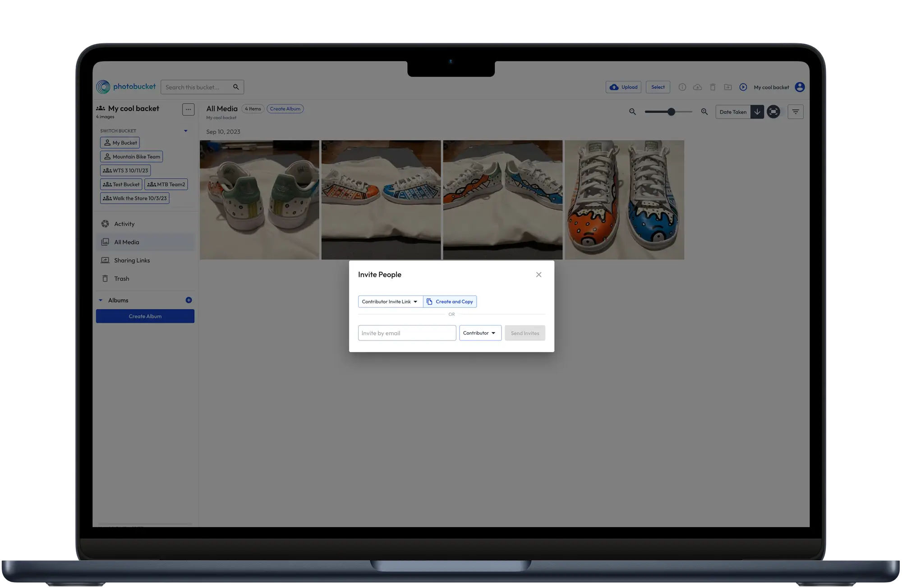This screenshot has height=588, width=902.
Task: Click the Send Invites button
Action: pyautogui.click(x=525, y=333)
